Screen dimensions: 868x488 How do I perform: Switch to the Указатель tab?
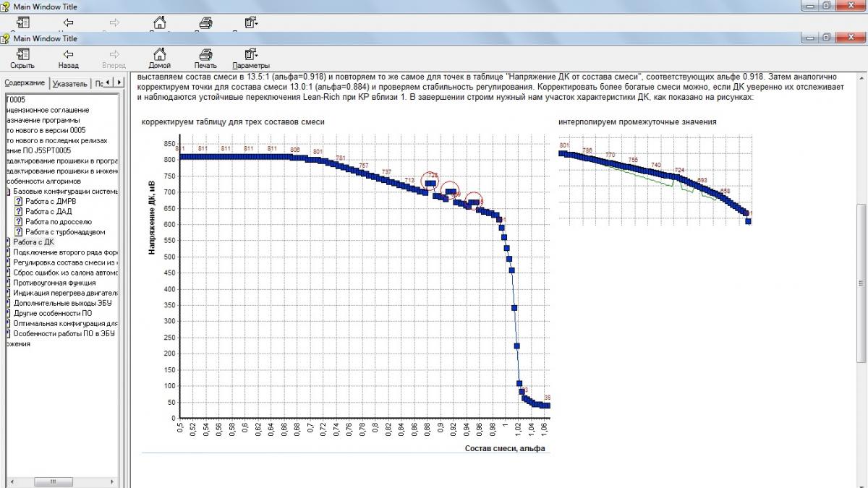(70, 84)
